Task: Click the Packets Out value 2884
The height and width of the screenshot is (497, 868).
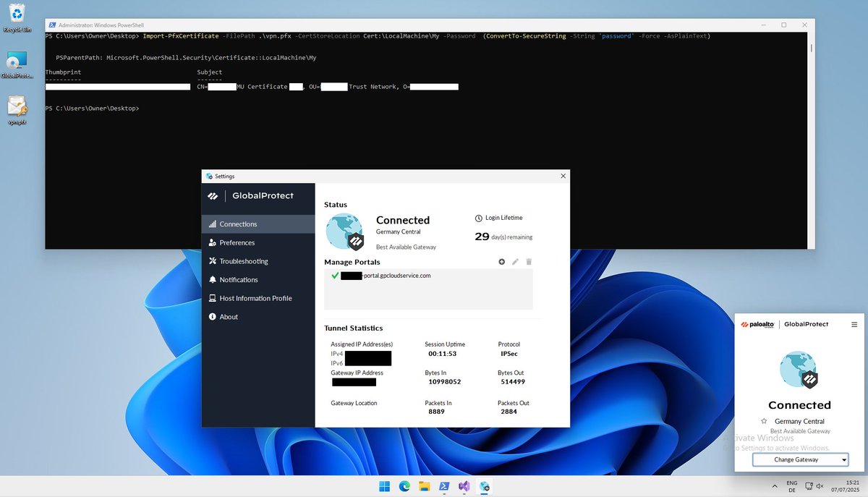Action: tap(509, 412)
